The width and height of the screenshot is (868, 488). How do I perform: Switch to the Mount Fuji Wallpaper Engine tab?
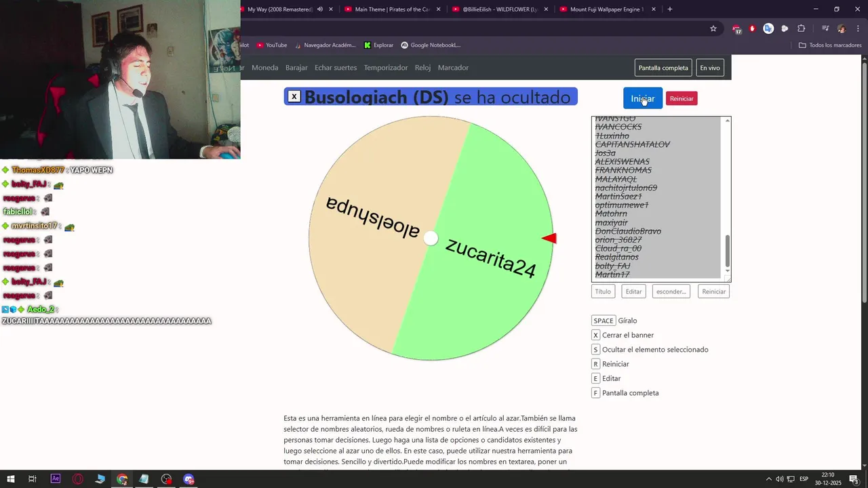(x=607, y=9)
